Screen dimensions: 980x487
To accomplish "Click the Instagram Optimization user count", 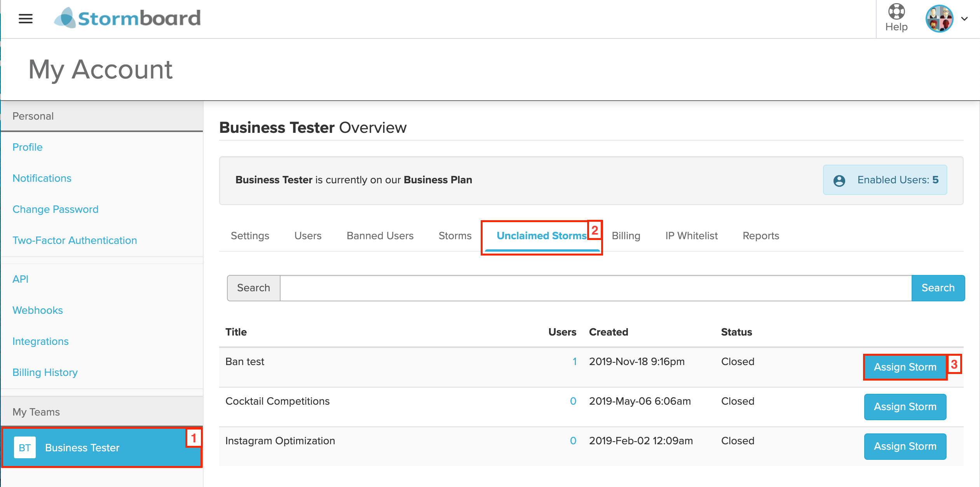I will (x=573, y=441).
